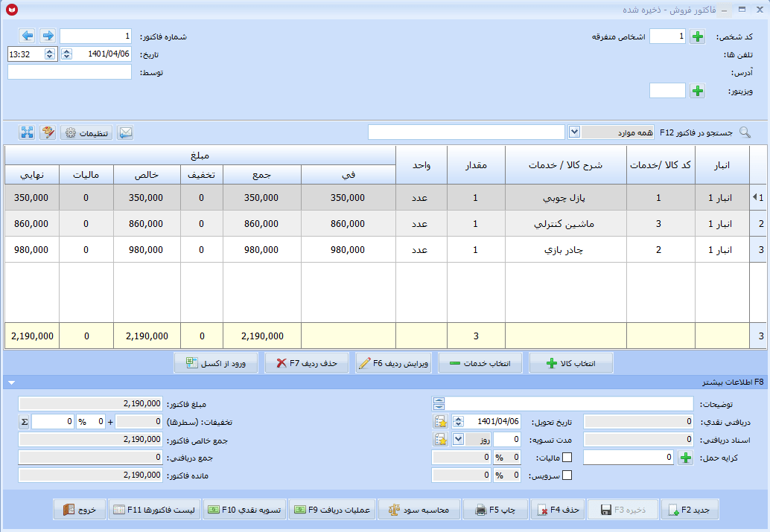Open delivery date calendar star icon

tap(441, 422)
